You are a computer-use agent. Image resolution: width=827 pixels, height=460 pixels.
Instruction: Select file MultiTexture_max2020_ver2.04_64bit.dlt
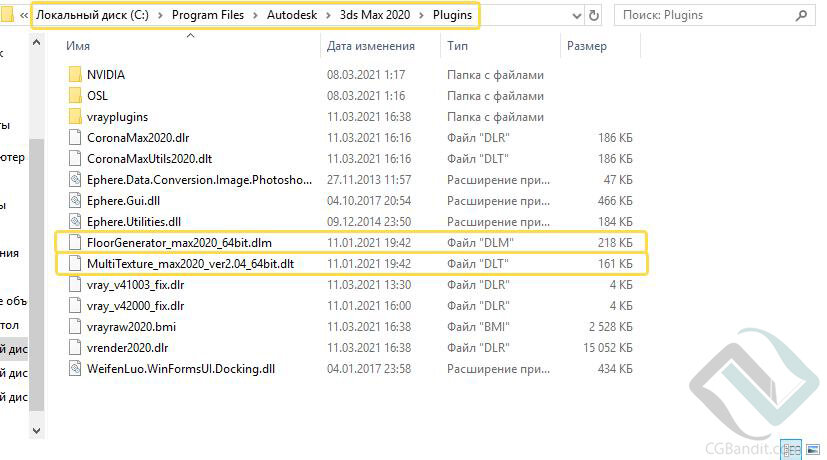pos(190,264)
